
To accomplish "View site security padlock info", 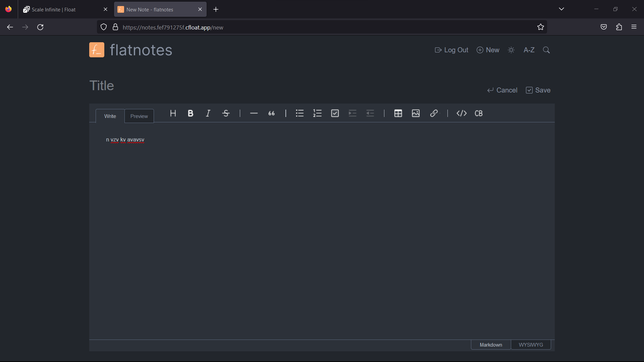I will point(115,27).
